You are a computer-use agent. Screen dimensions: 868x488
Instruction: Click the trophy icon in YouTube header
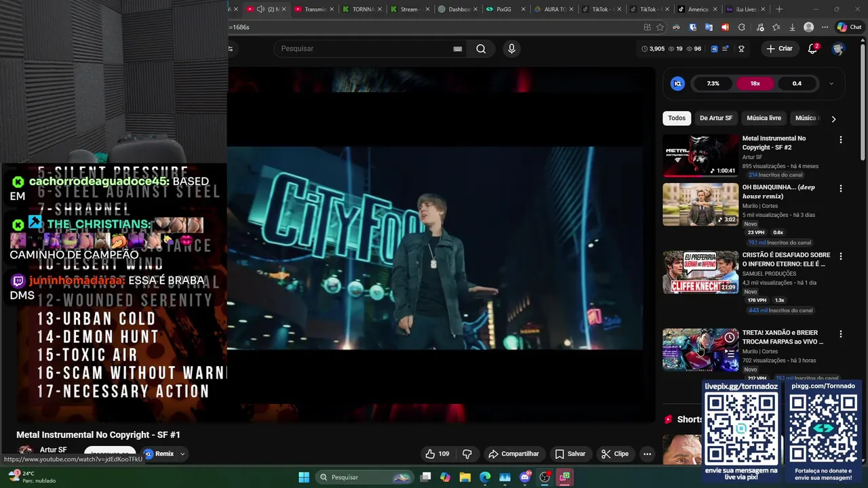(x=741, y=49)
